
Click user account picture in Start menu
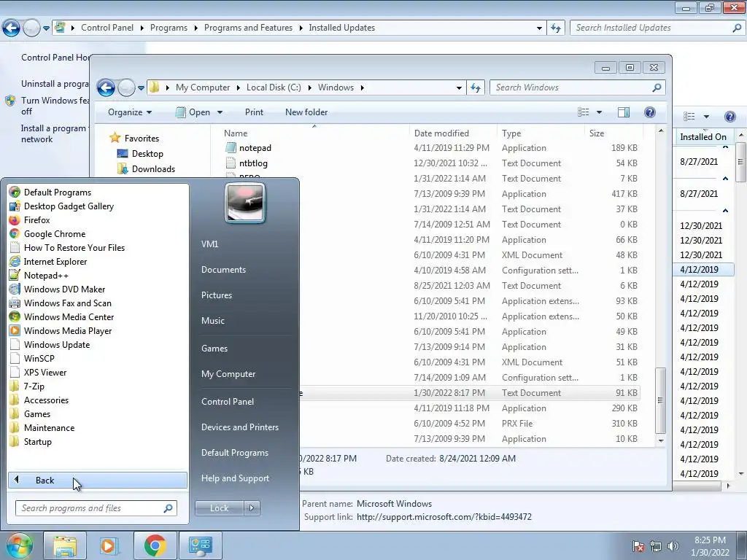[x=245, y=203]
